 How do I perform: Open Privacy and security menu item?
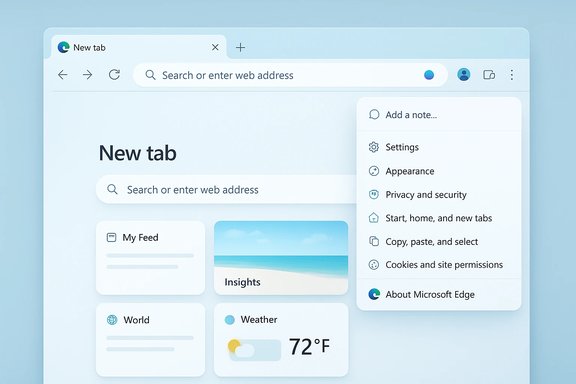click(439, 194)
